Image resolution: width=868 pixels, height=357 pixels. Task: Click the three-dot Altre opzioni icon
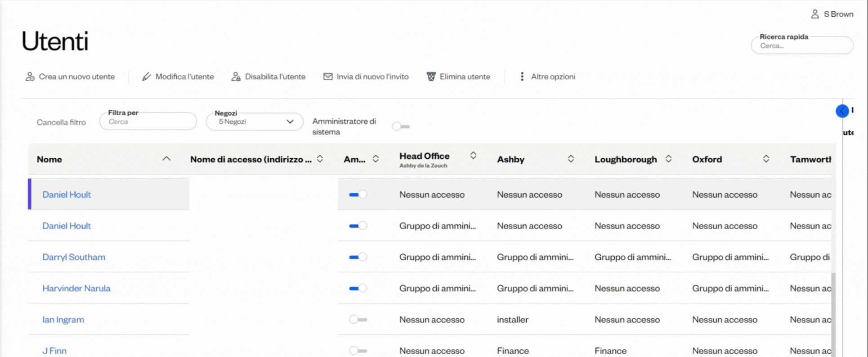click(522, 76)
